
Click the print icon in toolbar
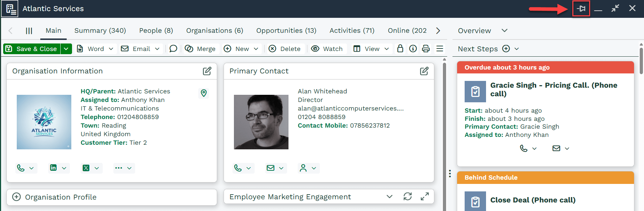click(x=426, y=49)
